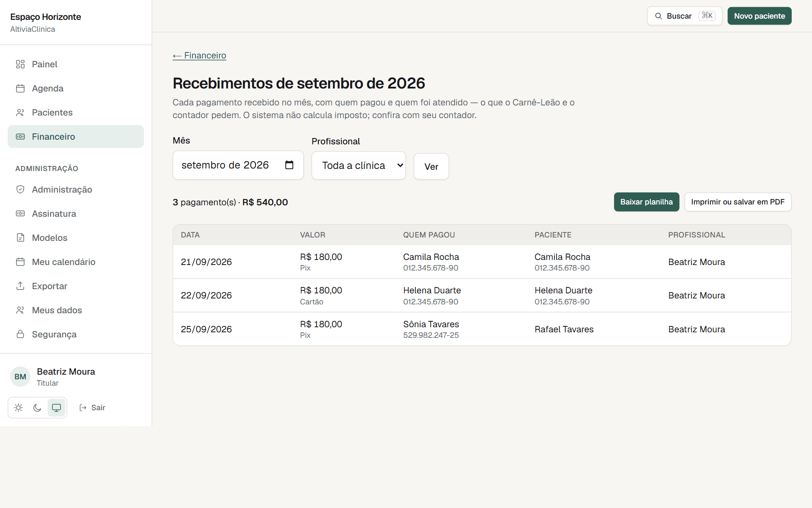Open the calendar picker icon in Mês field
812x508 pixels.
(289, 165)
